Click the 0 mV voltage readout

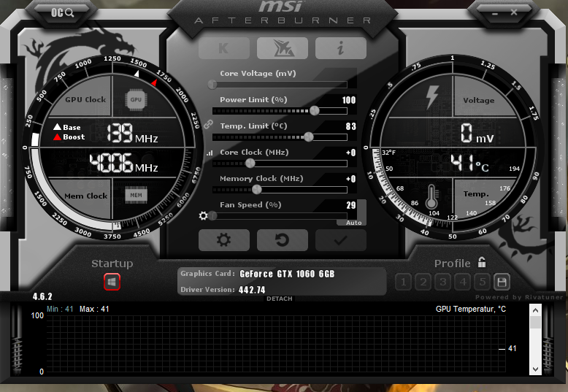click(477, 133)
